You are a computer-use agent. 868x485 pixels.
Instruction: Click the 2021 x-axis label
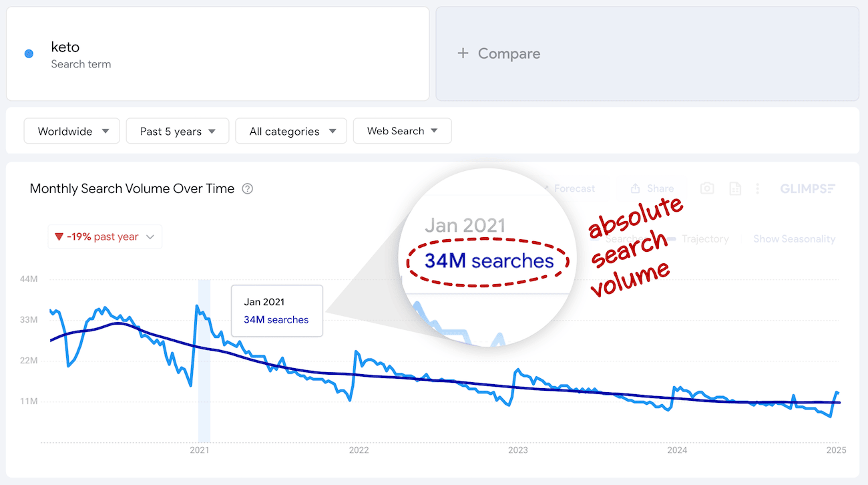[200, 450]
